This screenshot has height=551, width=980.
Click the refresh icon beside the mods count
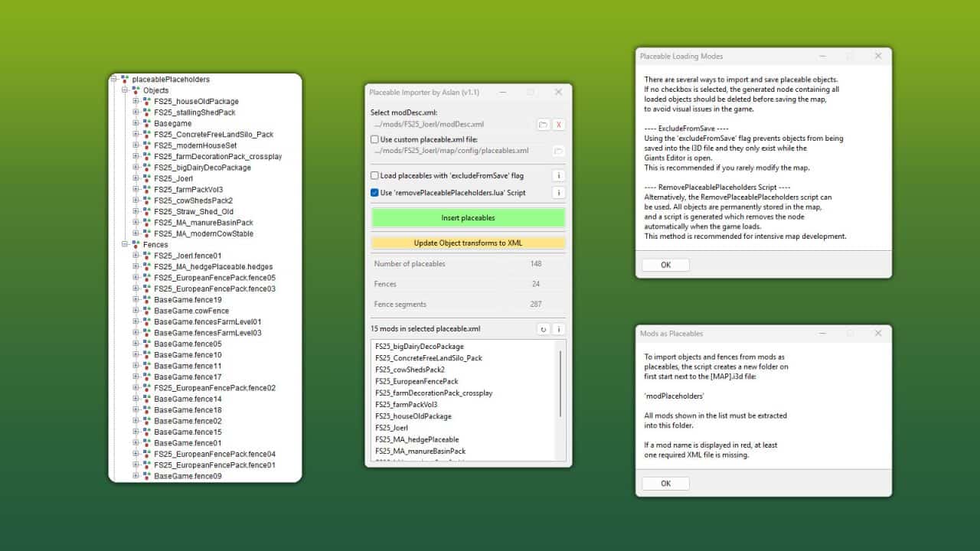[544, 328]
